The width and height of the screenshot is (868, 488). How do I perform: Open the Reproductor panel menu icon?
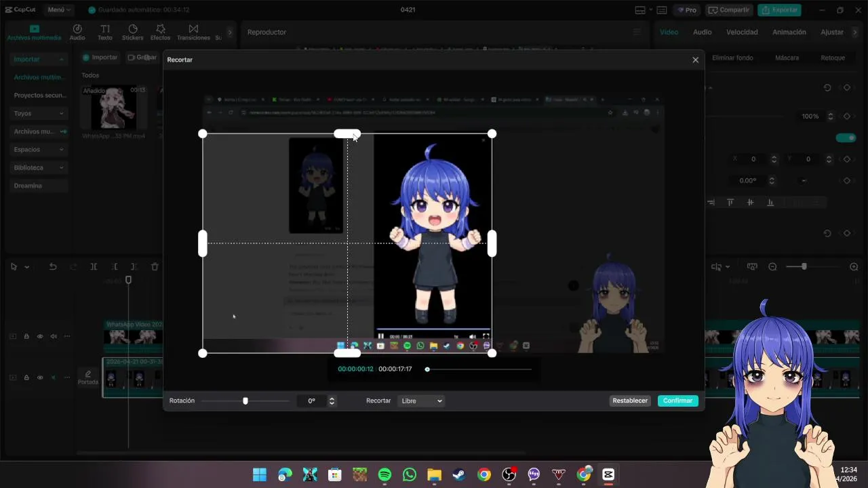[x=637, y=32]
